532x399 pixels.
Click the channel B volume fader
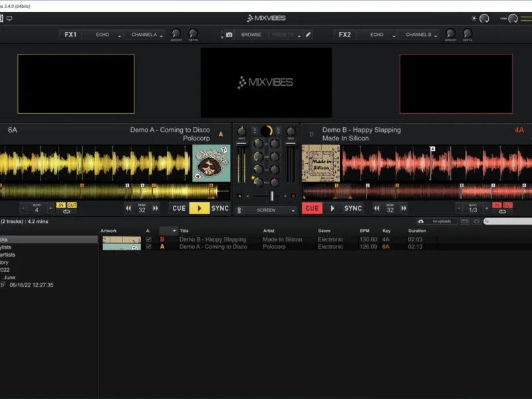pos(291,144)
